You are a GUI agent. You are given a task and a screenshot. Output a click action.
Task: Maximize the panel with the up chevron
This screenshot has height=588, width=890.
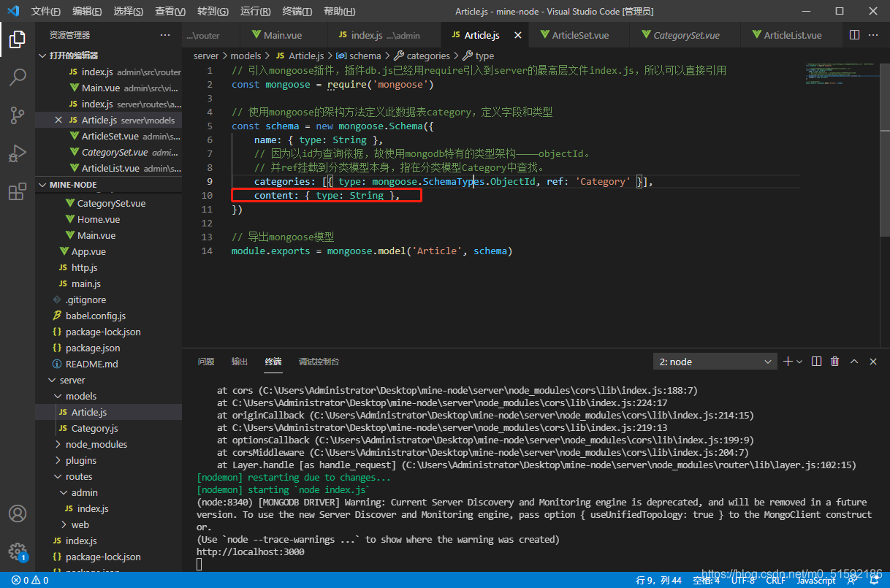[853, 362]
